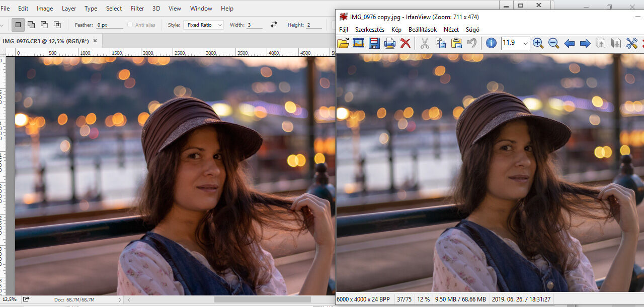Viewport: 644px width, 307px height.
Task: Enable Add to Selection mode
Action: 31,25
